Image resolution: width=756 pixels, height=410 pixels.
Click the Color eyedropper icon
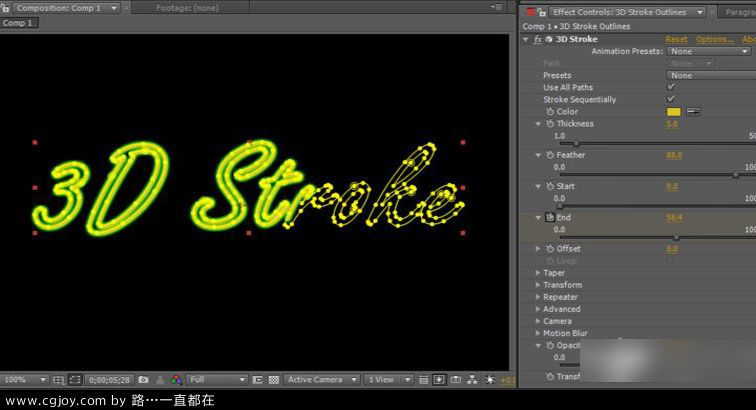pyautogui.click(x=693, y=112)
